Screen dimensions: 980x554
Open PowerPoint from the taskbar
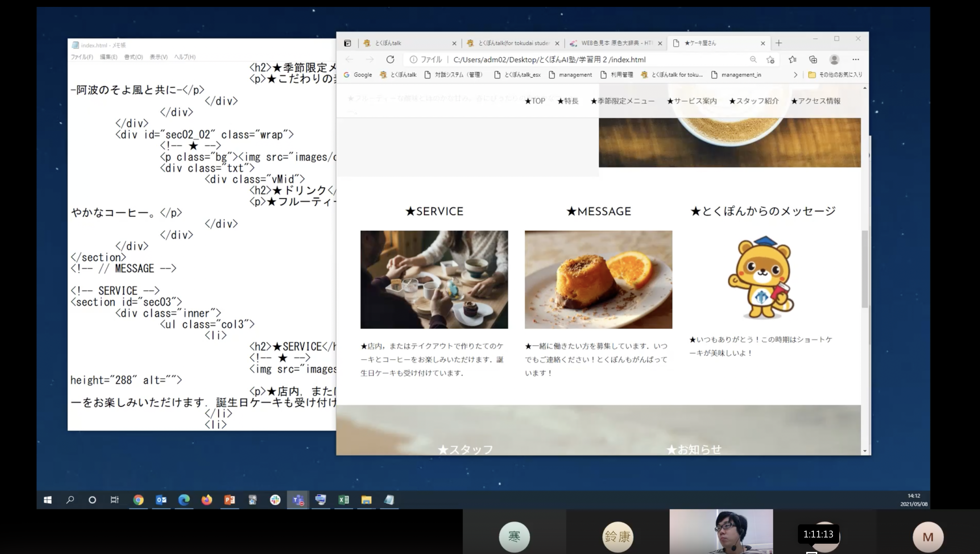[230, 500]
